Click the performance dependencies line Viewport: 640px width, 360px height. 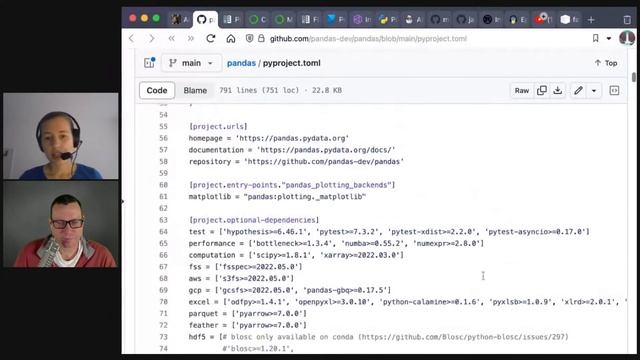point(336,243)
